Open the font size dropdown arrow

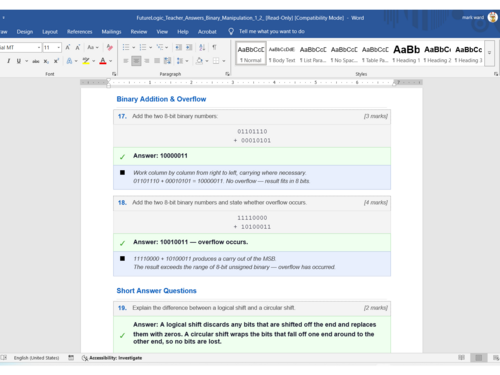[x=59, y=47]
